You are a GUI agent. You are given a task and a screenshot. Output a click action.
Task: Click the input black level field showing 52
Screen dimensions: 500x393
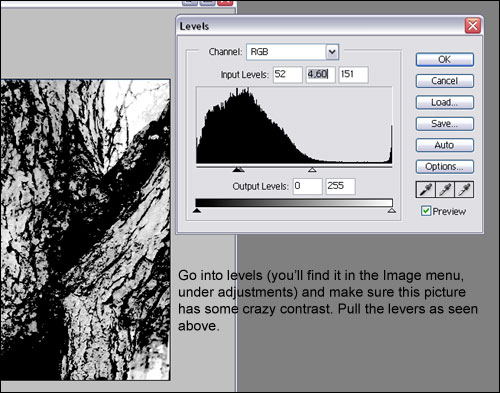(288, 74)
